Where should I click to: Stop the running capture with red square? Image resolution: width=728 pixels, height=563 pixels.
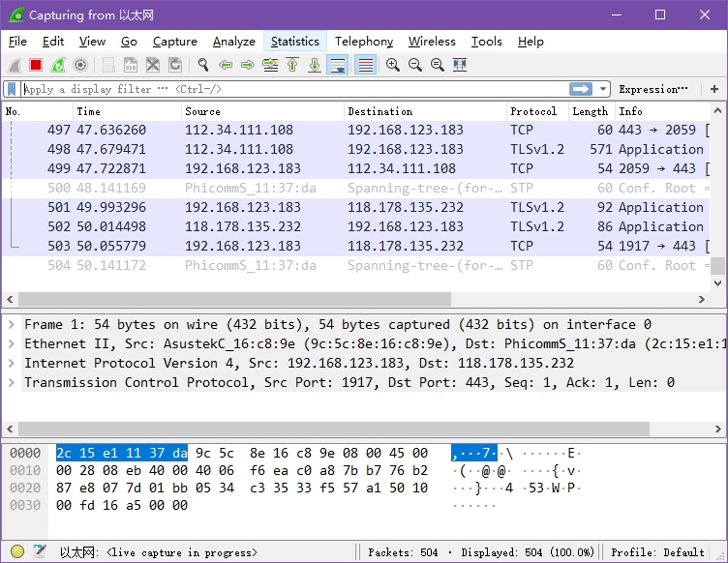tap(36, 65)
